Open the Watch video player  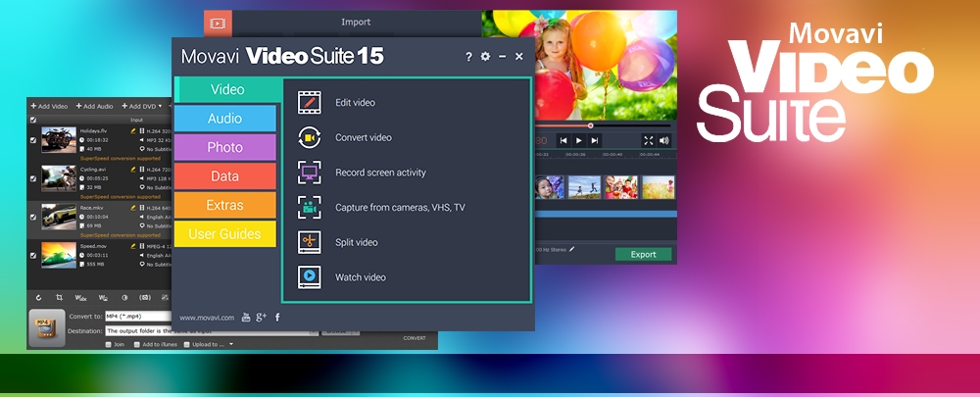pyautogui.click(x=341, y=277)
